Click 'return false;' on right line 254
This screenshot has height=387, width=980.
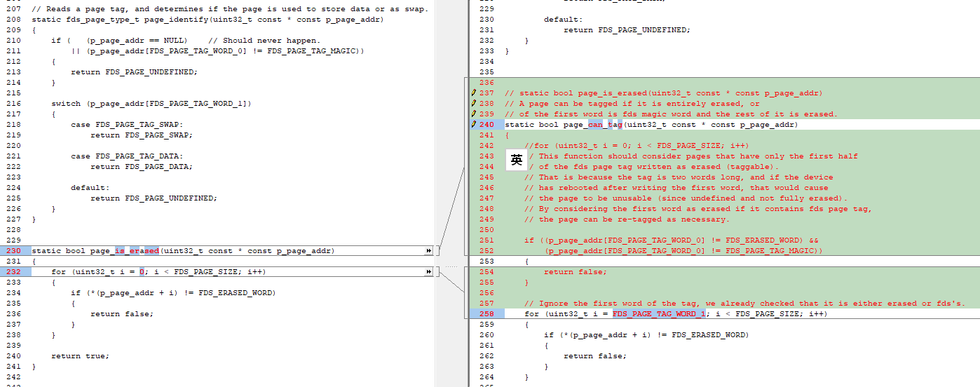575,272
